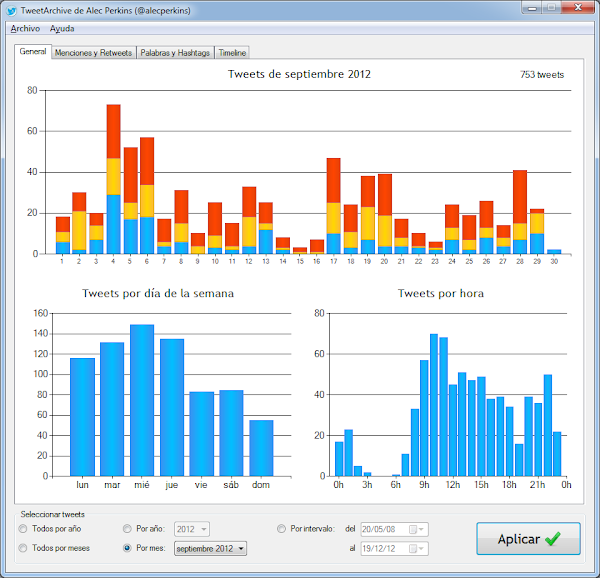Open the Ayuda menu
600x578 pixels.
(62, 29)
